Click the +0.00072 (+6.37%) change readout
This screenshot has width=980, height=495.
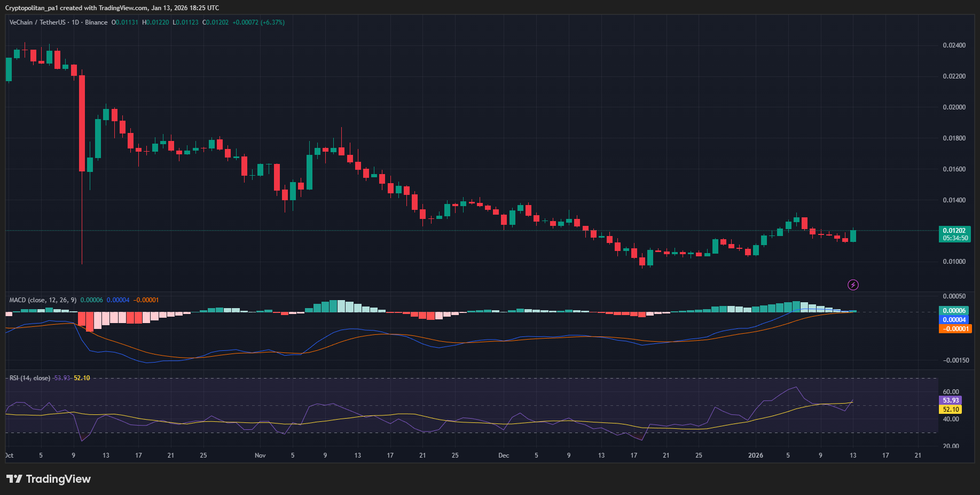tap(258, 22)
